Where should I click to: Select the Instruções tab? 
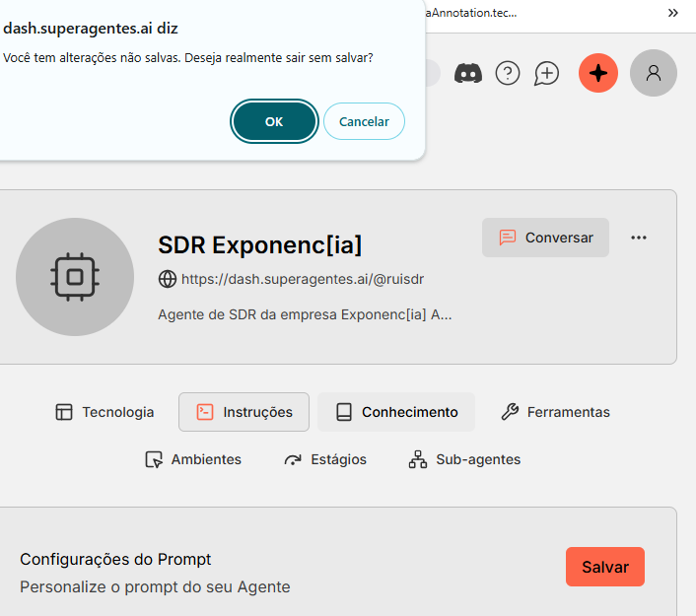(x=244, y=412)
